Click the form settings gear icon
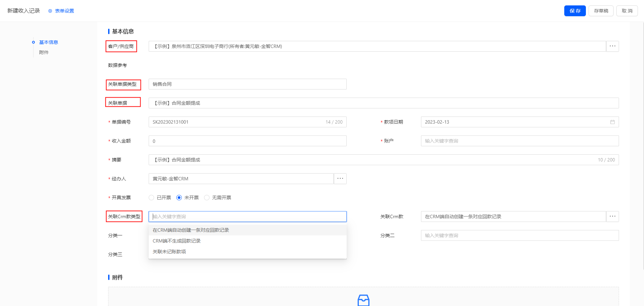Image resolution: width=644 pixels, height=306 pixels. click(x=50, y=11)
